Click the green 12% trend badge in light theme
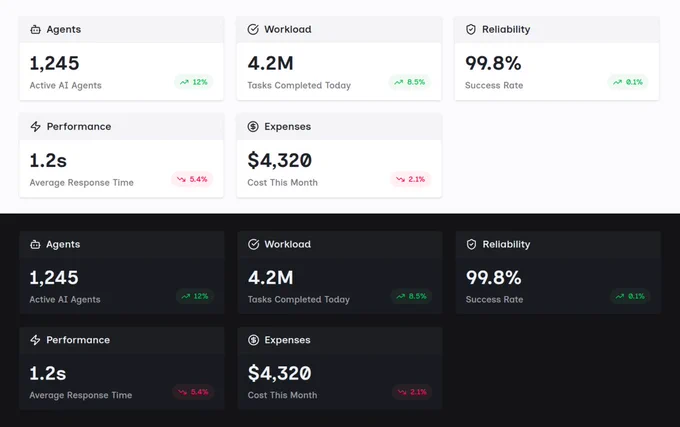The width and height of the screenshot is (680, 427). [x=194, y=82]
